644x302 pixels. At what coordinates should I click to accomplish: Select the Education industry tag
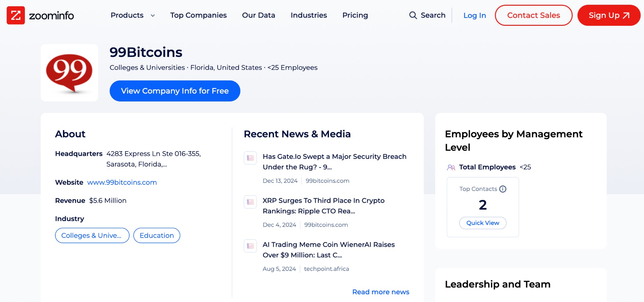click(157, 235)
